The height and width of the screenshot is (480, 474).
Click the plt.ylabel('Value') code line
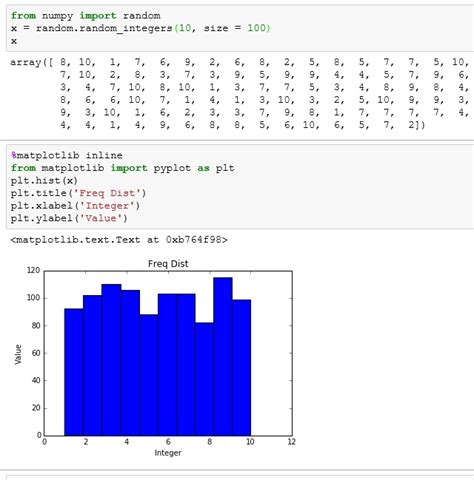pos(69,218)
